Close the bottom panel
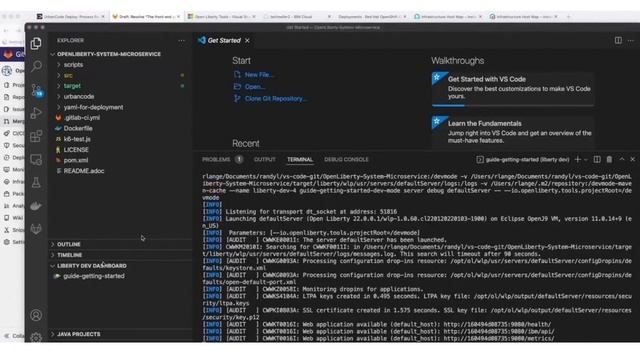 point(632,160)
